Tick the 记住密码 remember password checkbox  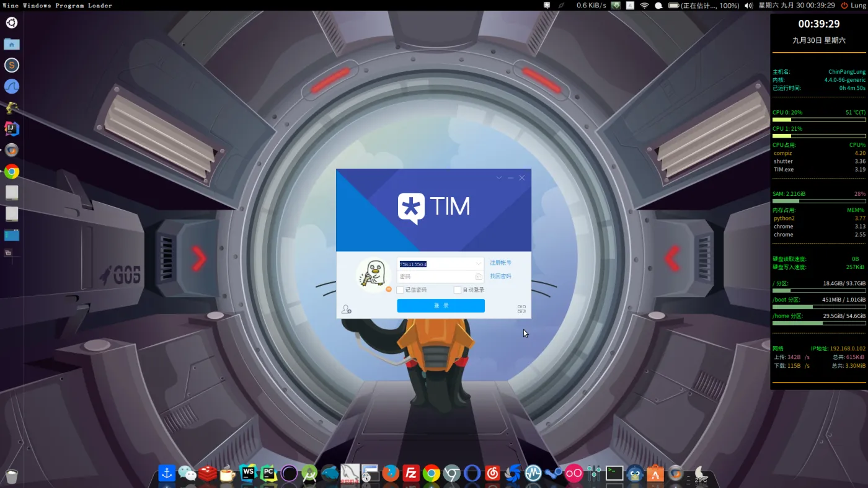pos(400,290)
